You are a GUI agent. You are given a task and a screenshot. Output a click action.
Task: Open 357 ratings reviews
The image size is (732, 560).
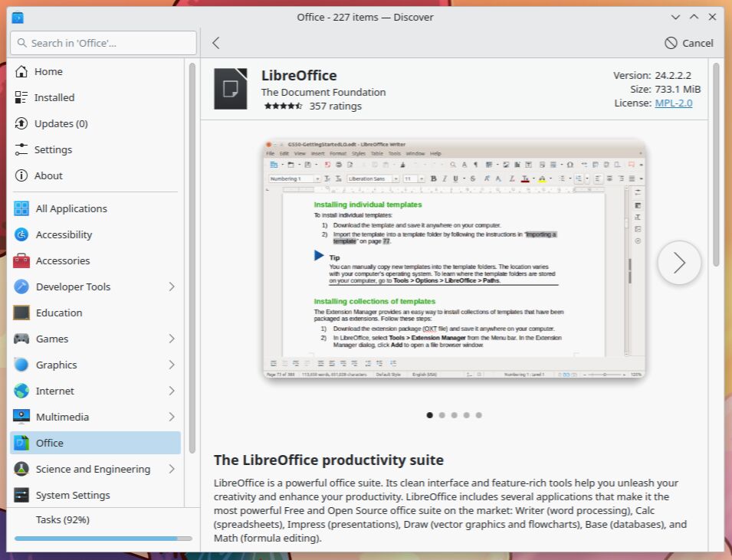[x=336, y=106]
